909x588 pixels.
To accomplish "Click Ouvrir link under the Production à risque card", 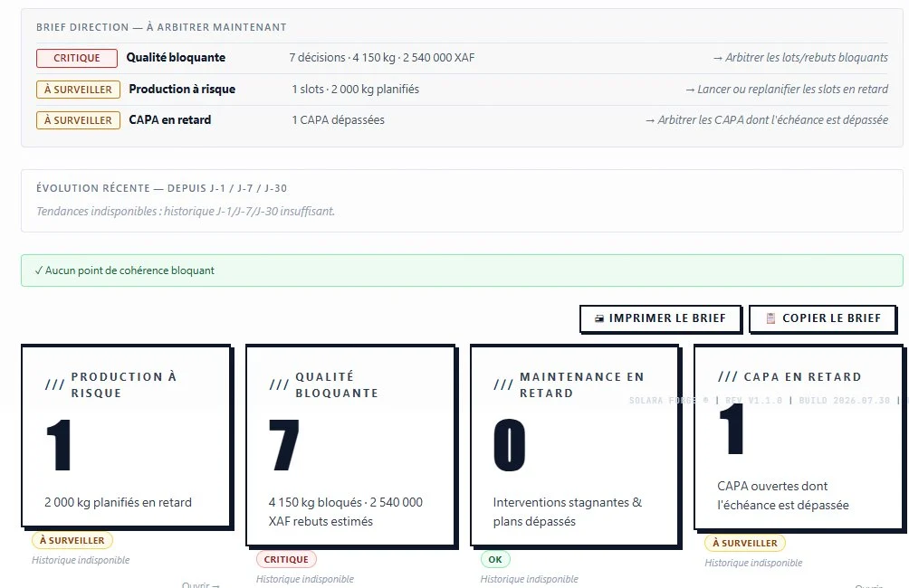I will [x=201, y=584].
